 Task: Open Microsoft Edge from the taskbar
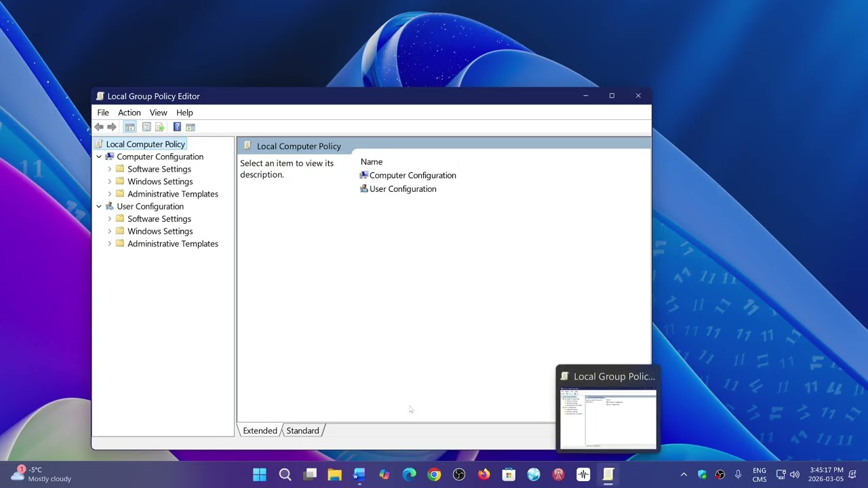[409, 474]
